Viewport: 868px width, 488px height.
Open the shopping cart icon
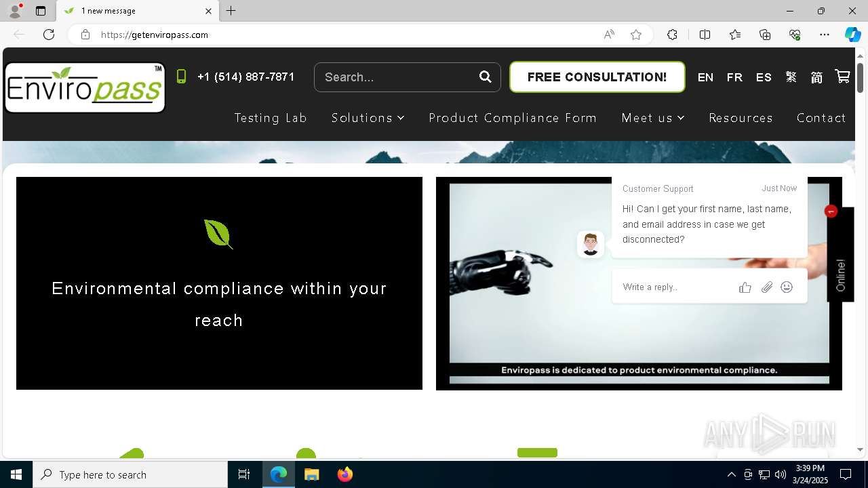(x=842, y=77)
